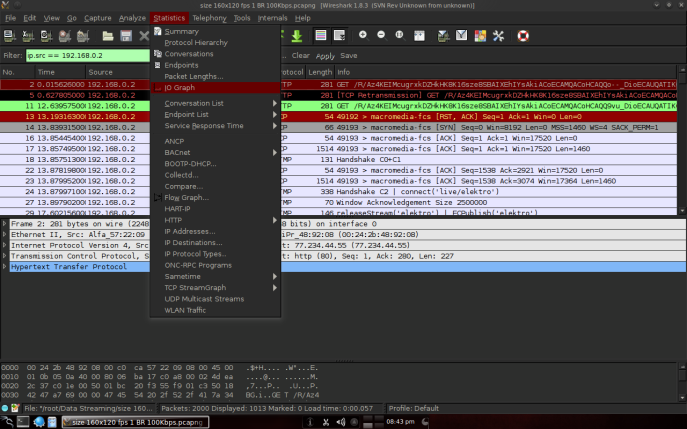Click the Clear filter button
Screen dimensions: 687x429
click(x=301, y=56)
